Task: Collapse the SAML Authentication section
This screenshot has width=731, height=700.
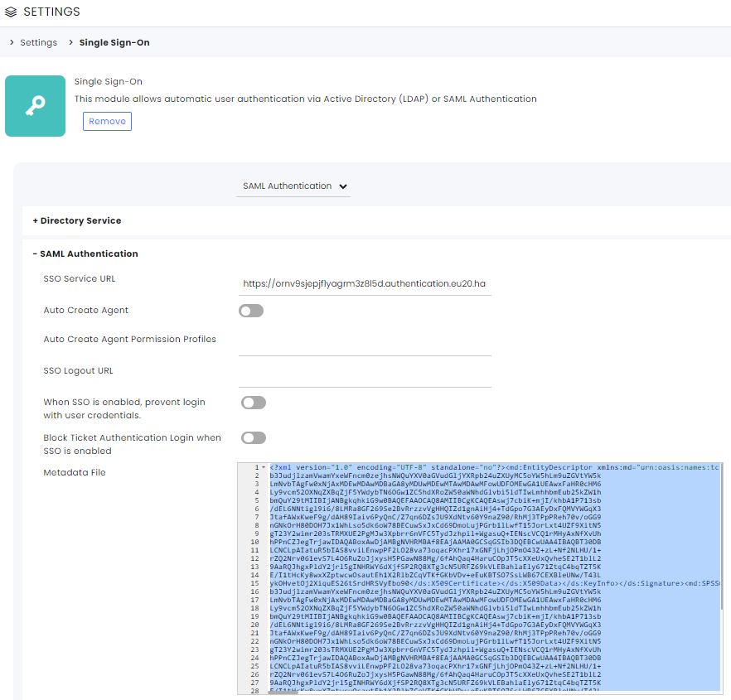Action: pyautogui.click(x=85, y=253)
